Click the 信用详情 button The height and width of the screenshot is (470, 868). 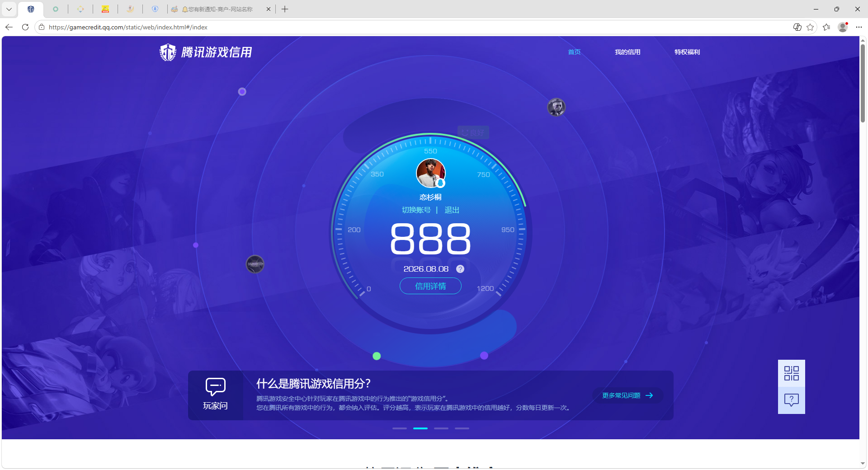[430, 286]
